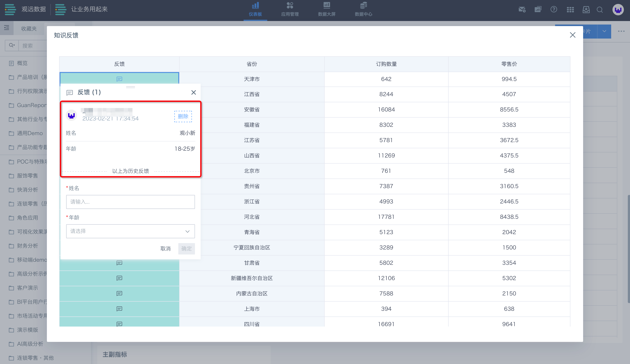Image resolution: width=630 pixels, height=364 pixels.
Task: Close the 反馈 (1) popup panel
Action: click(x=193, y=92)
